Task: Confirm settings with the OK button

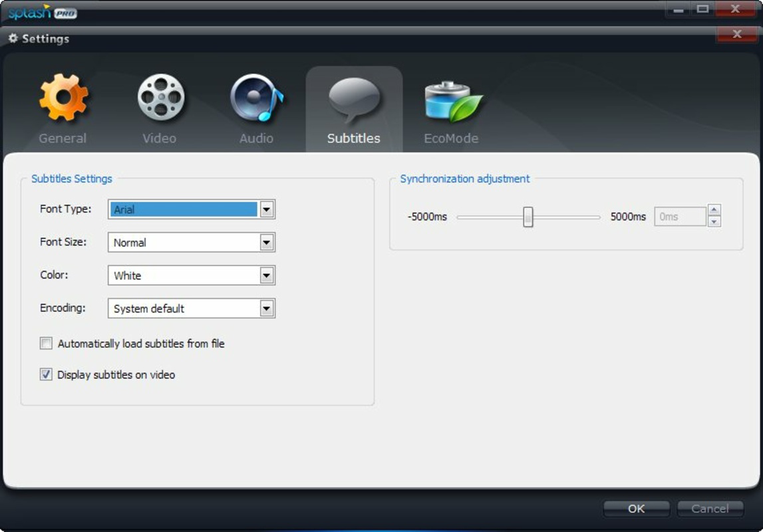Action: coord(636,508)
